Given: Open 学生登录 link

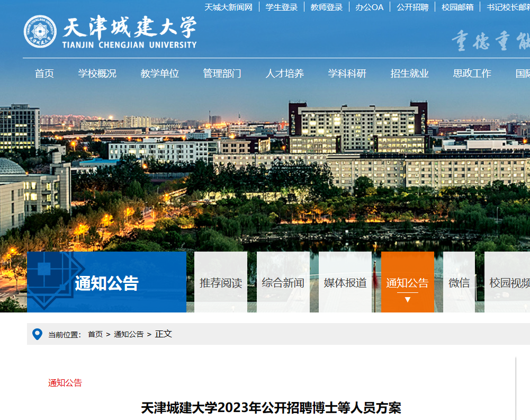Looking at the screenshot, I should (281, 7).
